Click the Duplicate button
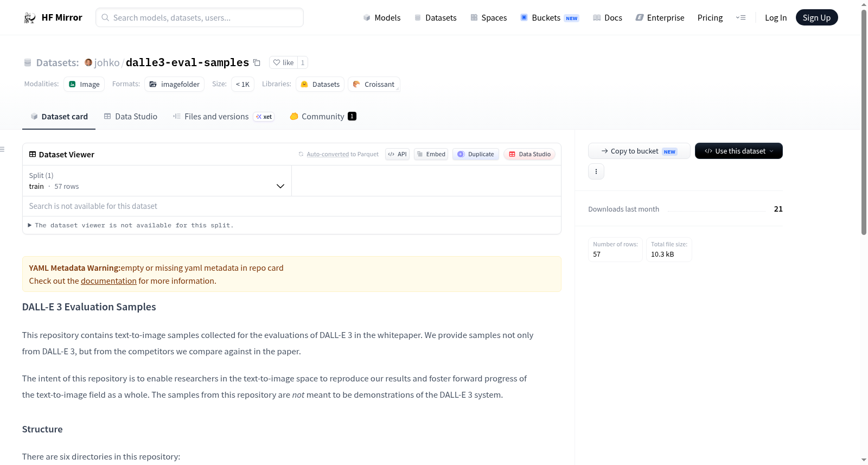This screenshot has height=465, width=868. click(x=476, y=154)
